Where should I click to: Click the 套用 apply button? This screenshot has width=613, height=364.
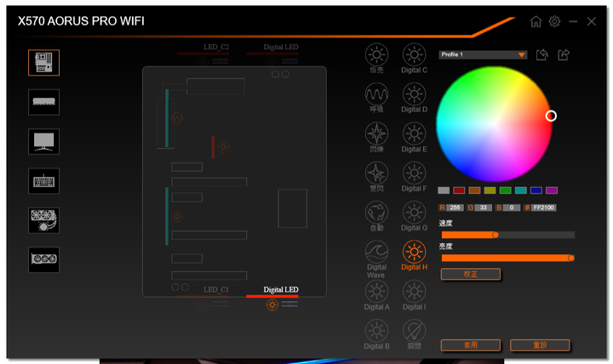coord(471,345)
